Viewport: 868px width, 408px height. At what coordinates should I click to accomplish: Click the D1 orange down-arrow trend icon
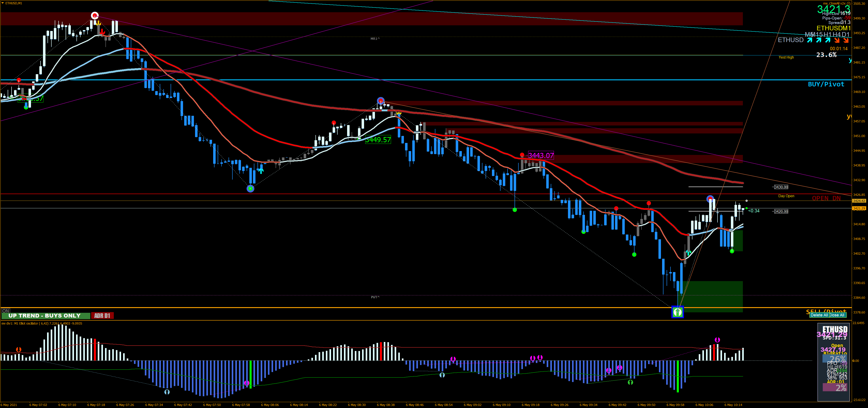[846, 40]
